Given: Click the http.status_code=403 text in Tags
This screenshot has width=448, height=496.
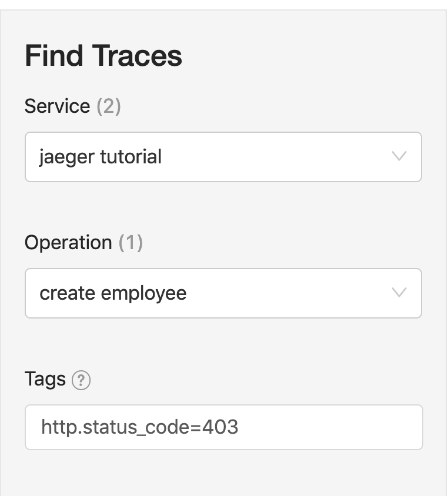Looking at the screenshot, I should pos(139,427).
